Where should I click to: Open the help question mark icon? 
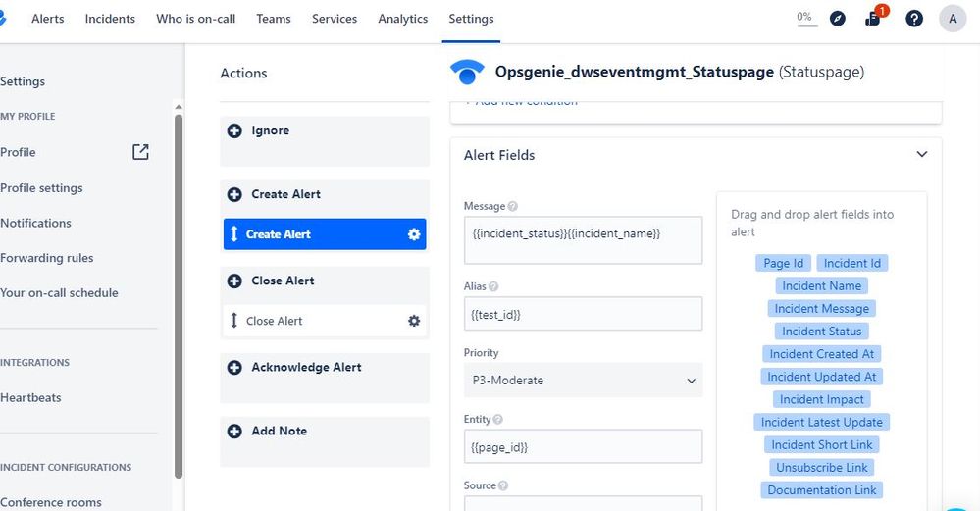click(913, 19)
